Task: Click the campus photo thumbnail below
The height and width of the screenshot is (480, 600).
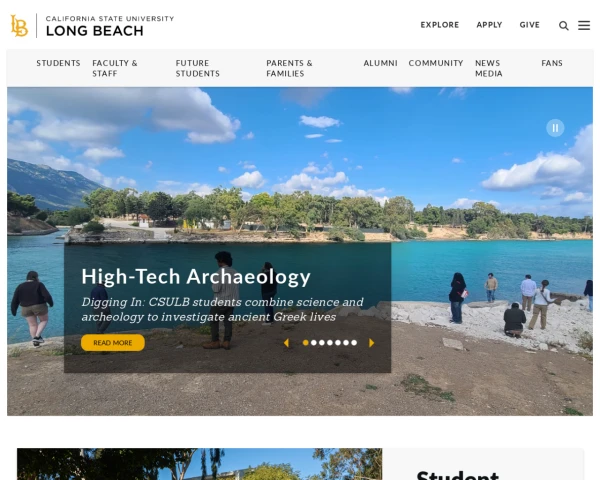Action: pyautogui.click(x=199, y=464)
